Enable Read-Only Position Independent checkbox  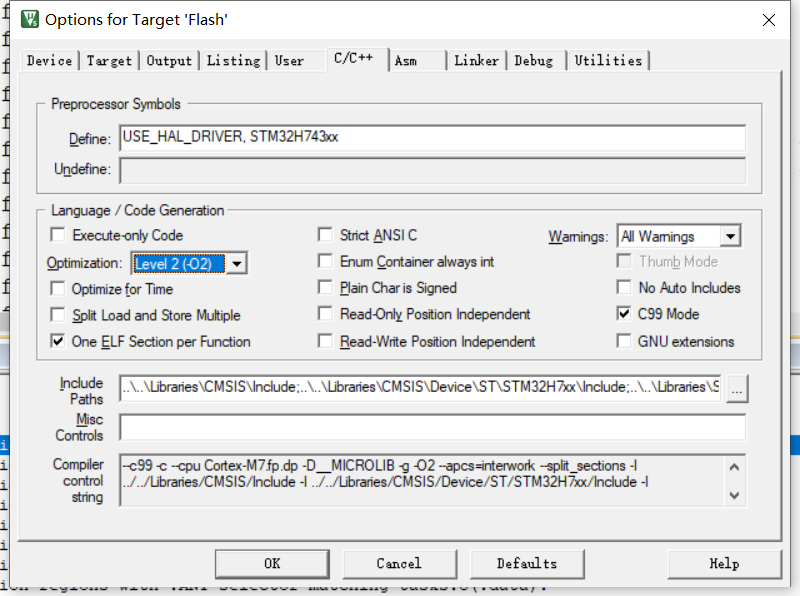point(325,313)
